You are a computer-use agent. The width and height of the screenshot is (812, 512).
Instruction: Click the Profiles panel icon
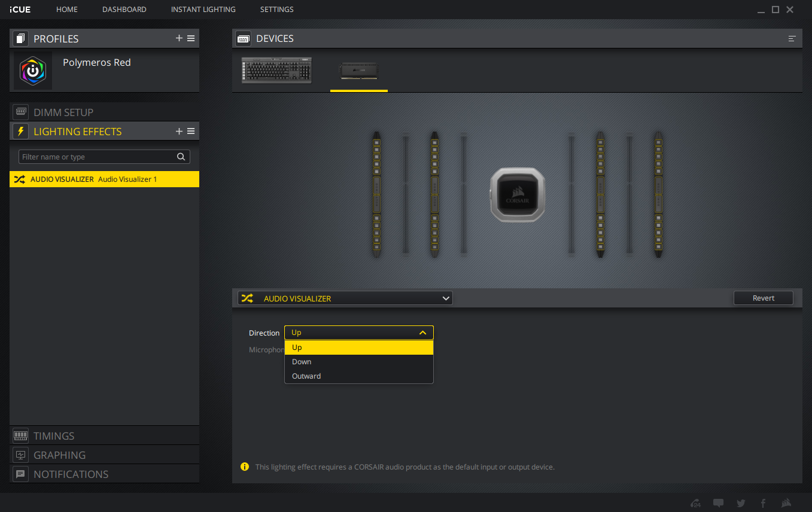point(21,39)
